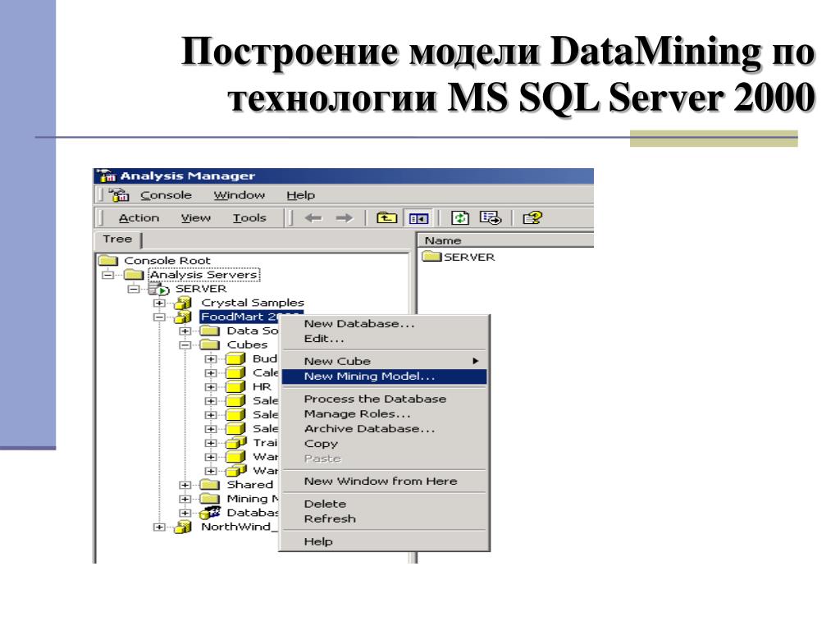
Task: Open New Cube submenu arrow
Action: coord(475,361)
